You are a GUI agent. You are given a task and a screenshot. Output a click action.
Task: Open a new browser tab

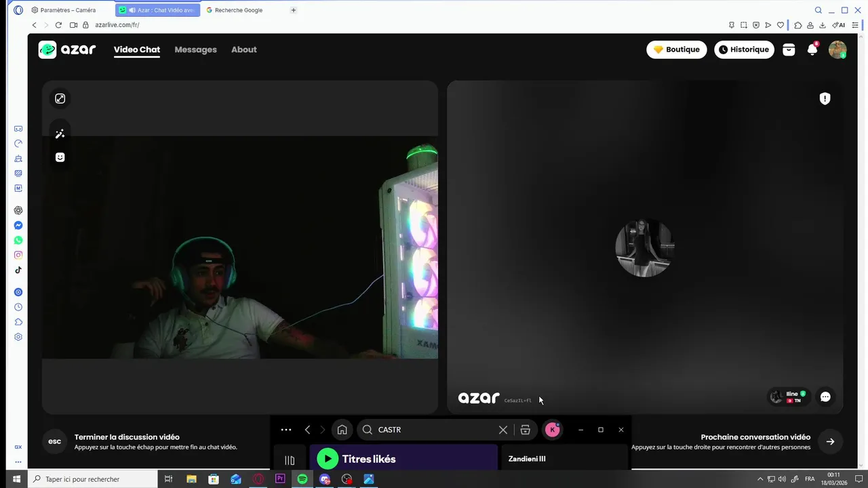(293, 10)
